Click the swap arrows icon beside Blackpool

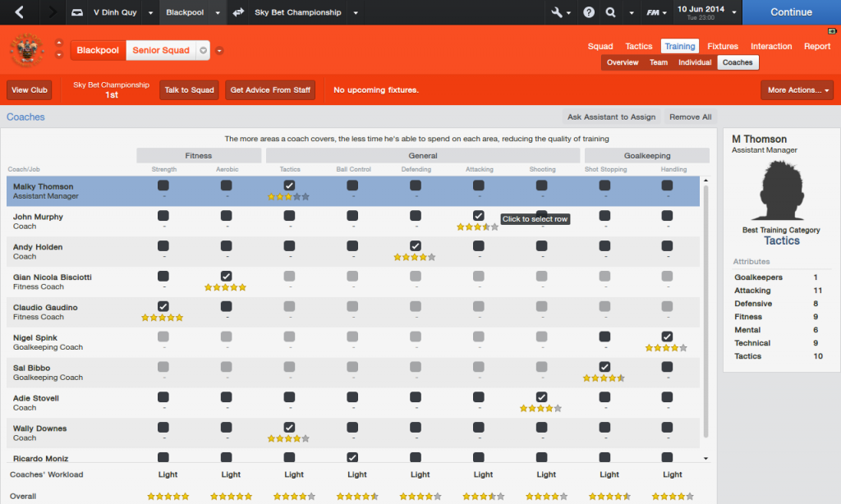tap(238, 11)
